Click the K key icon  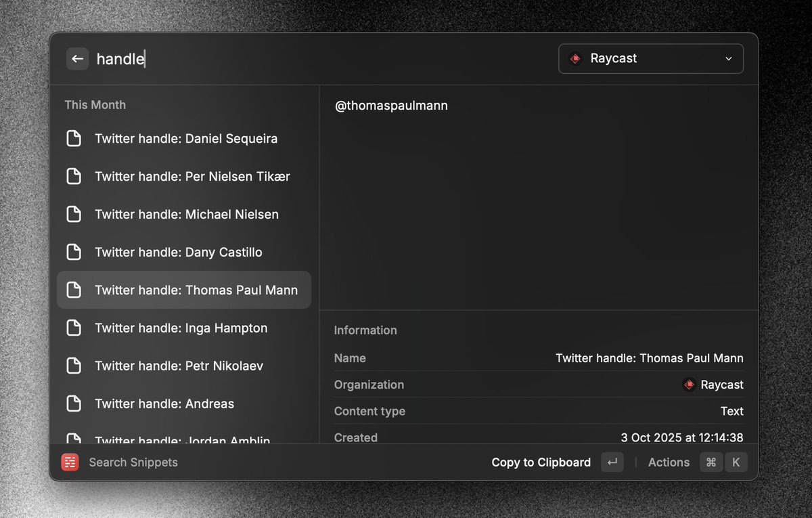[736, 462]
